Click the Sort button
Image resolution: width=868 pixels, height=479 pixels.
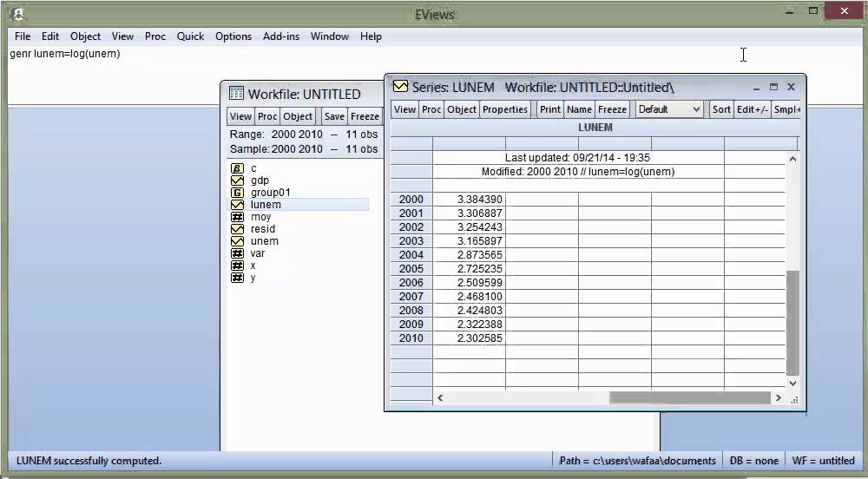click(x=721, y=109)
